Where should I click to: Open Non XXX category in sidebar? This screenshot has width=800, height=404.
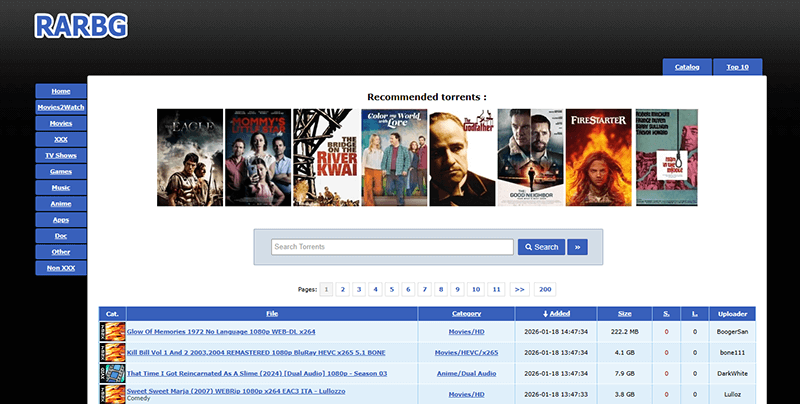[61, 268]
